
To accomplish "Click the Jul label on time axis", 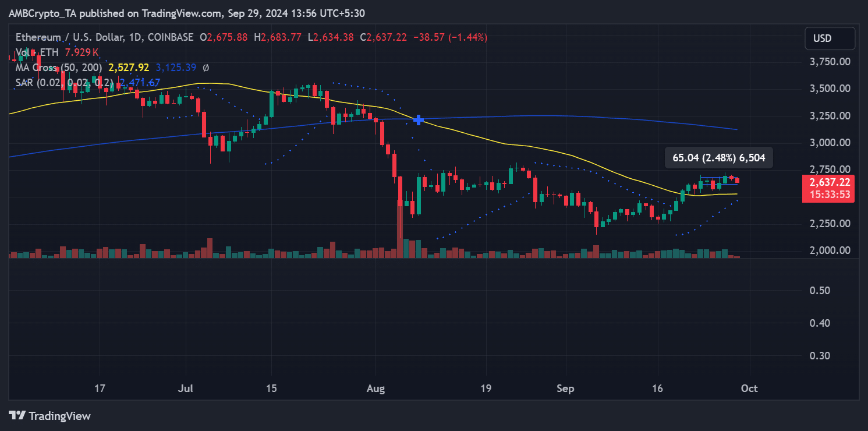I will coord(185,388).
